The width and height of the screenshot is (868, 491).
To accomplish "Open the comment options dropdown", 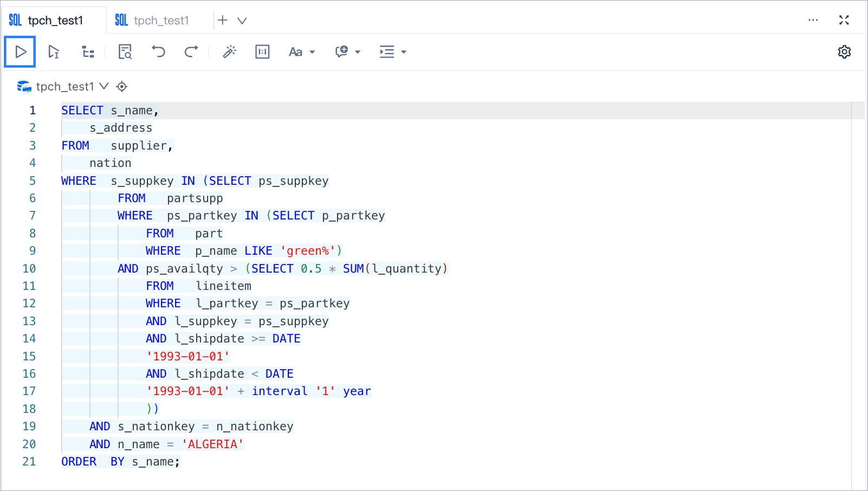I will 348,52.
